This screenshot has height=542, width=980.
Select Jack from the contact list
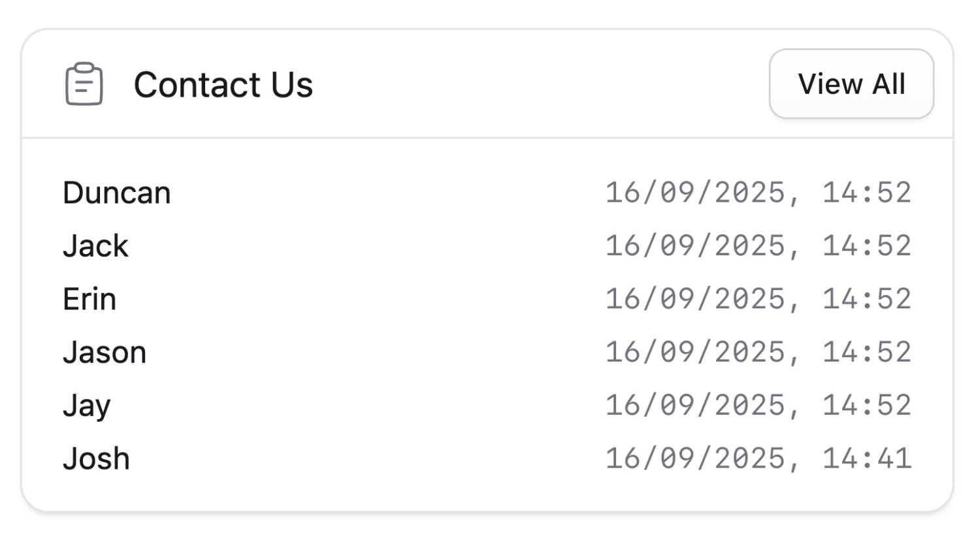click(x=95, y=245)
